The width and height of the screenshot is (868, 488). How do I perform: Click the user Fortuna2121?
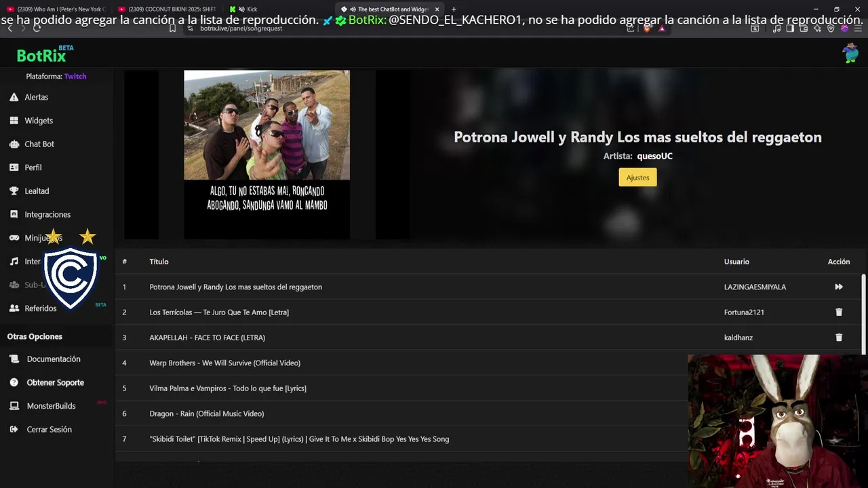tap(744, 312)
